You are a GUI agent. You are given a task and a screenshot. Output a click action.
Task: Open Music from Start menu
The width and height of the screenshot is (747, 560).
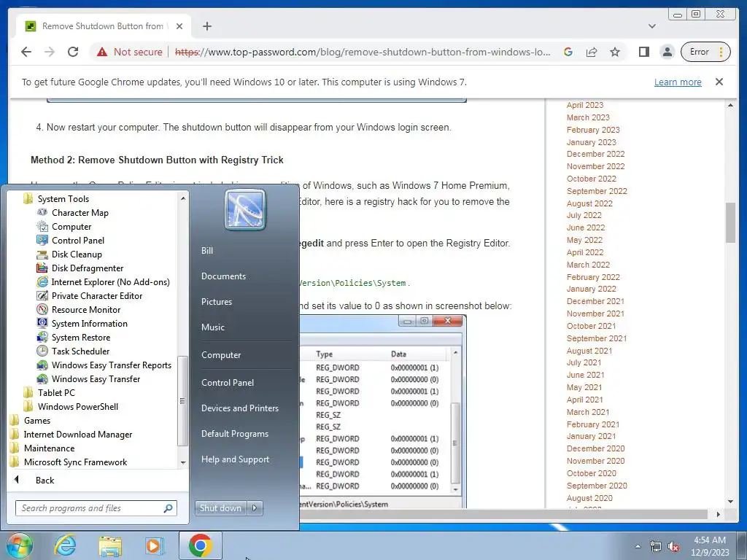tap(212, 327)
